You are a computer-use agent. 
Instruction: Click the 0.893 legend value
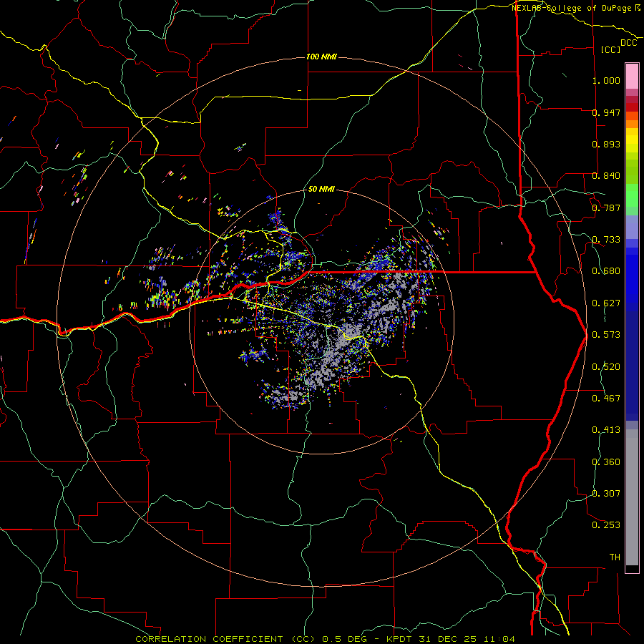606,144
